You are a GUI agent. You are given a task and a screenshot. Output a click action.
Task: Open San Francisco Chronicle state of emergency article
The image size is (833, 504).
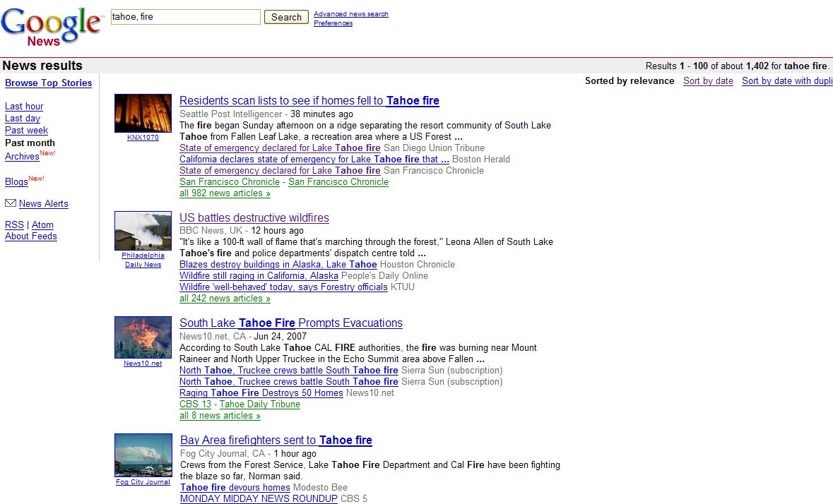pyautogui.click(x=280, y=171)
